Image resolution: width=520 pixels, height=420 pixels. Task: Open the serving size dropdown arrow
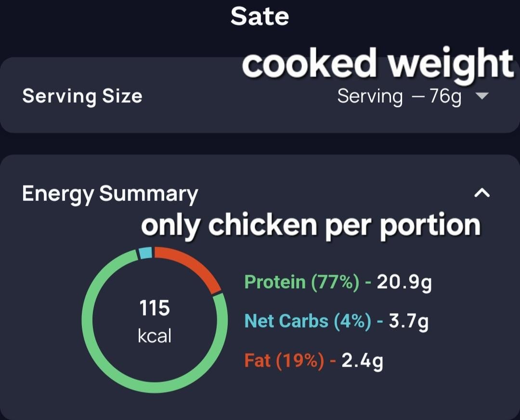pos(481,96)
